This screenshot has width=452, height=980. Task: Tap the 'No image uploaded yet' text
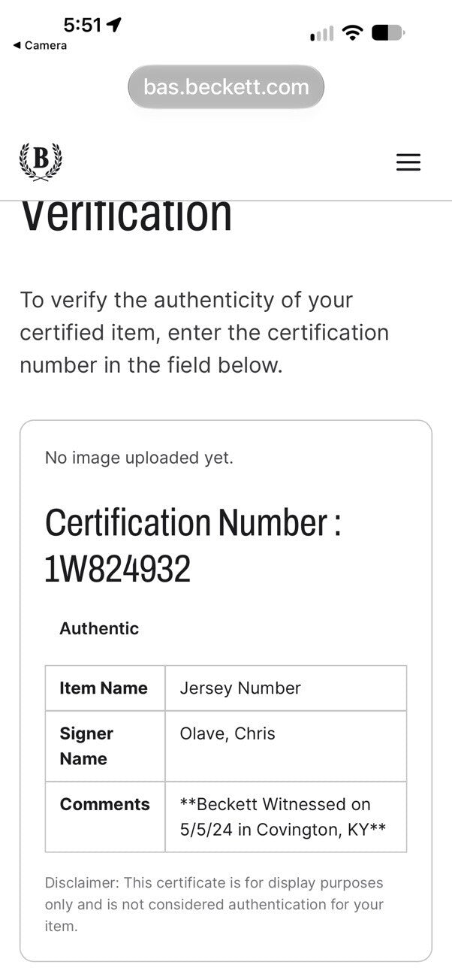[139, 458]
